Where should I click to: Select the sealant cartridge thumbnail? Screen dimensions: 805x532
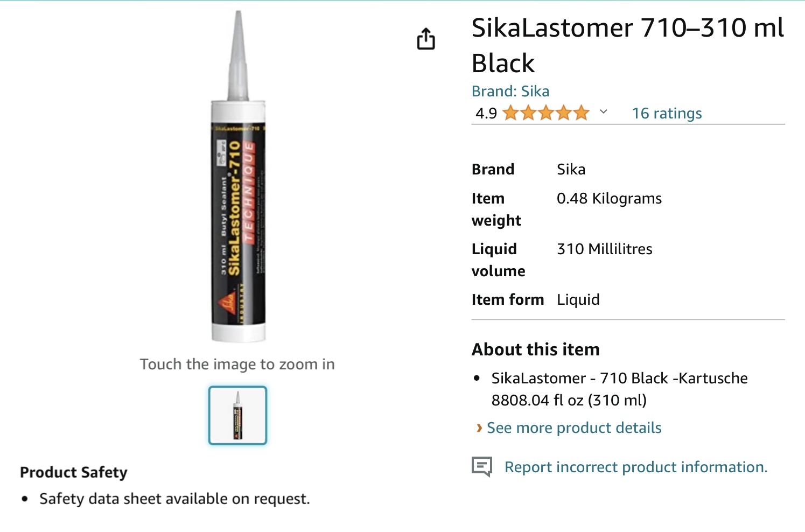237,415
